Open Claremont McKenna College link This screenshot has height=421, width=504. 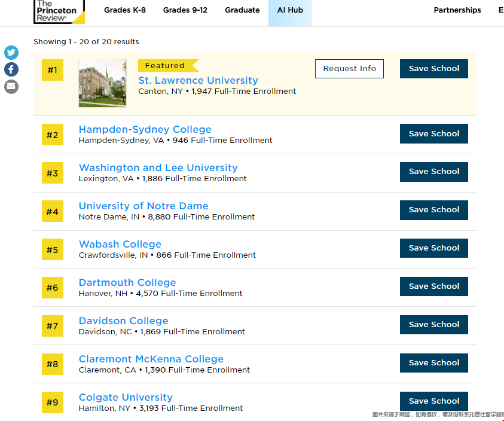click(x=151, y=359)
